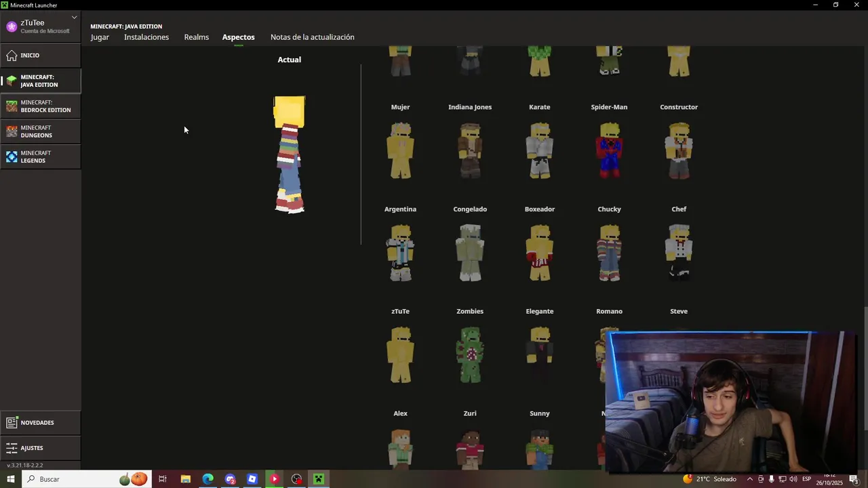Select the Mujer skin

[401, 150]
